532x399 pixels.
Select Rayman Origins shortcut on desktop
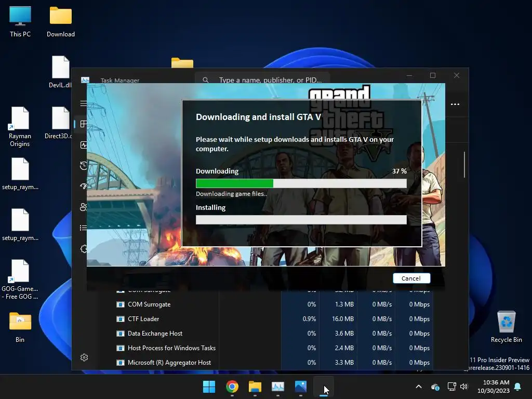[20, 127]
